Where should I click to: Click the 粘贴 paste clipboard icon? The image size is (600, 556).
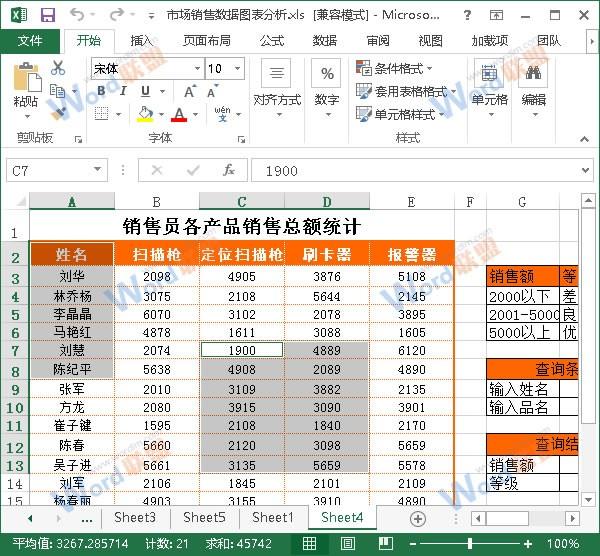point(26,84)
